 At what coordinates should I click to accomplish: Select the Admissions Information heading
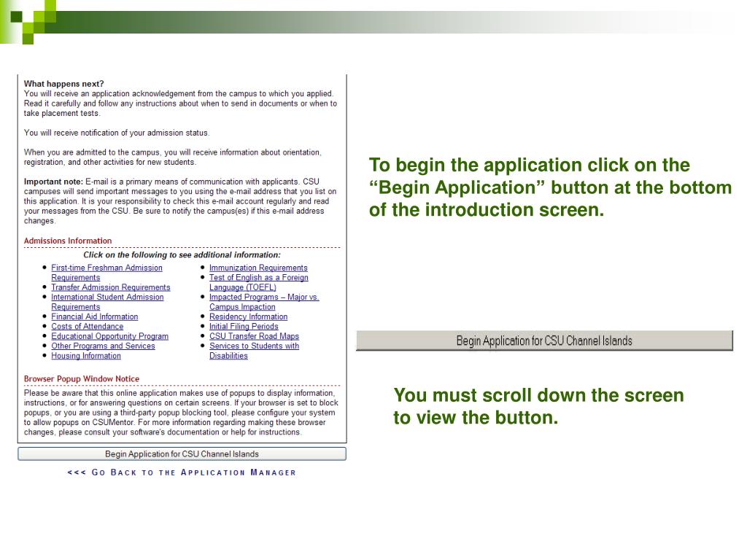click(x=68, y=241)
